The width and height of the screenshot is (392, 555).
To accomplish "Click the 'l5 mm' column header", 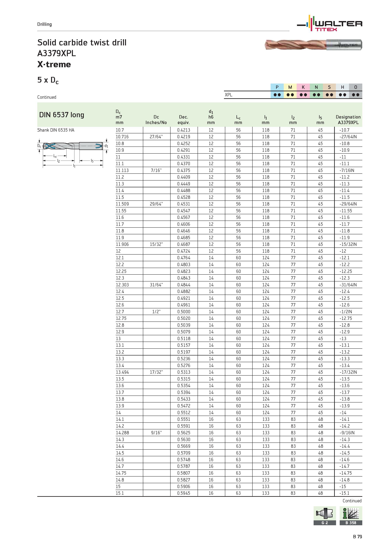I will (320, 120).
